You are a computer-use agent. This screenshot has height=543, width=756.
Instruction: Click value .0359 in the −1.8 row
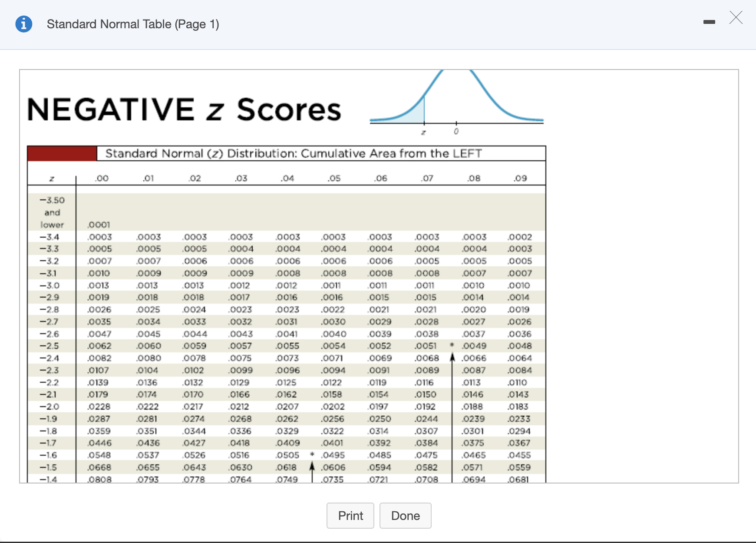click(99, 431)
